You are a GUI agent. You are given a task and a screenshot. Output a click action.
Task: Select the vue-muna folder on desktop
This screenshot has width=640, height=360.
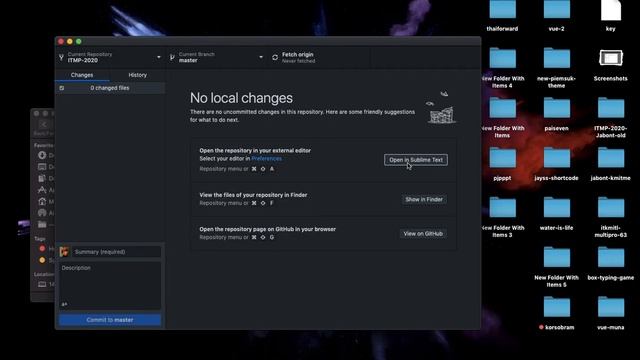[611, 313]
